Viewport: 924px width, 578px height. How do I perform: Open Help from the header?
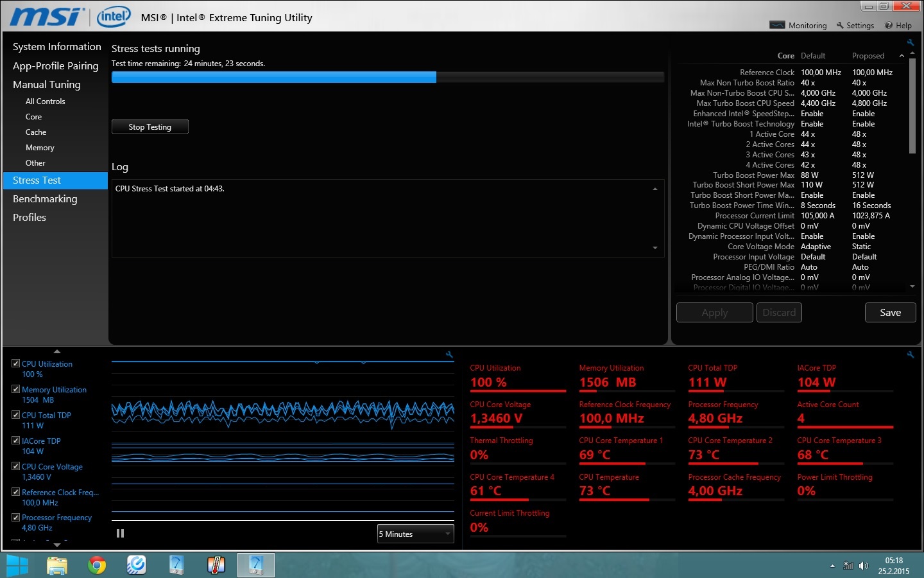coord(898,26)
